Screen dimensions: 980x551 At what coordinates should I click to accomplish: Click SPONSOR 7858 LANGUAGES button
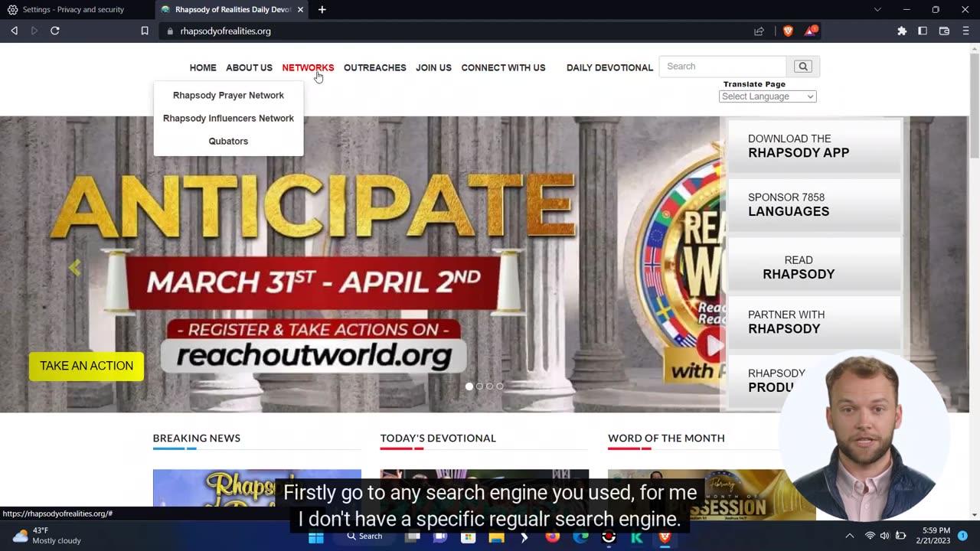click(815, 204)
